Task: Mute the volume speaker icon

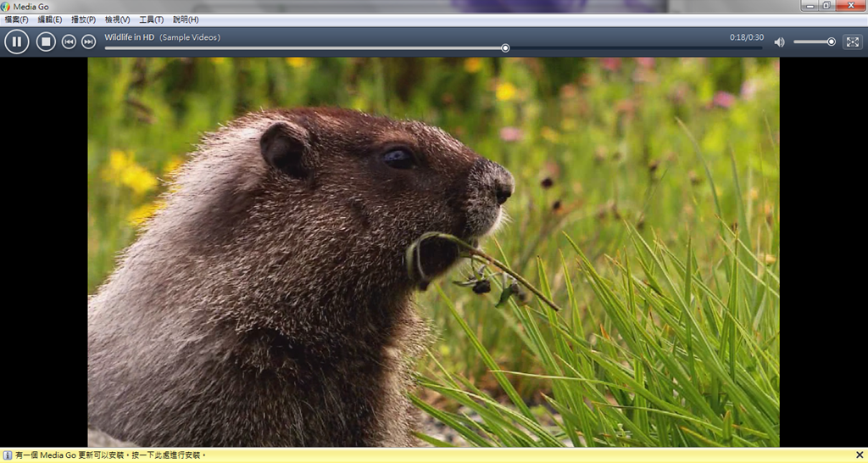Action: click(780, 42)
